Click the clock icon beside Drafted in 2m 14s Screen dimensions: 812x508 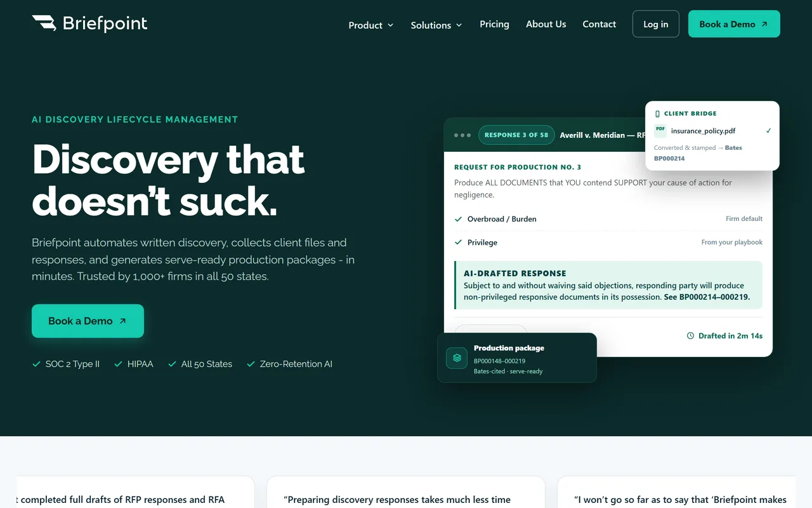point(690,336)
